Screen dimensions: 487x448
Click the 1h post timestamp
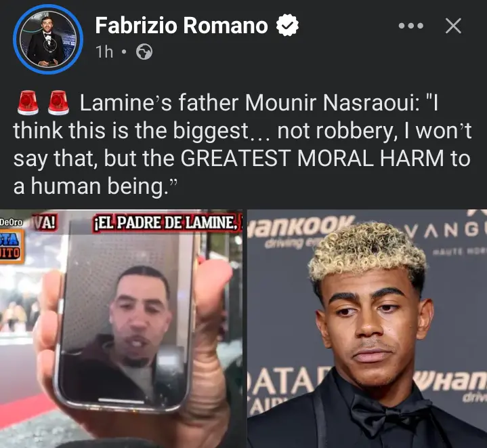tap(104, 52)
